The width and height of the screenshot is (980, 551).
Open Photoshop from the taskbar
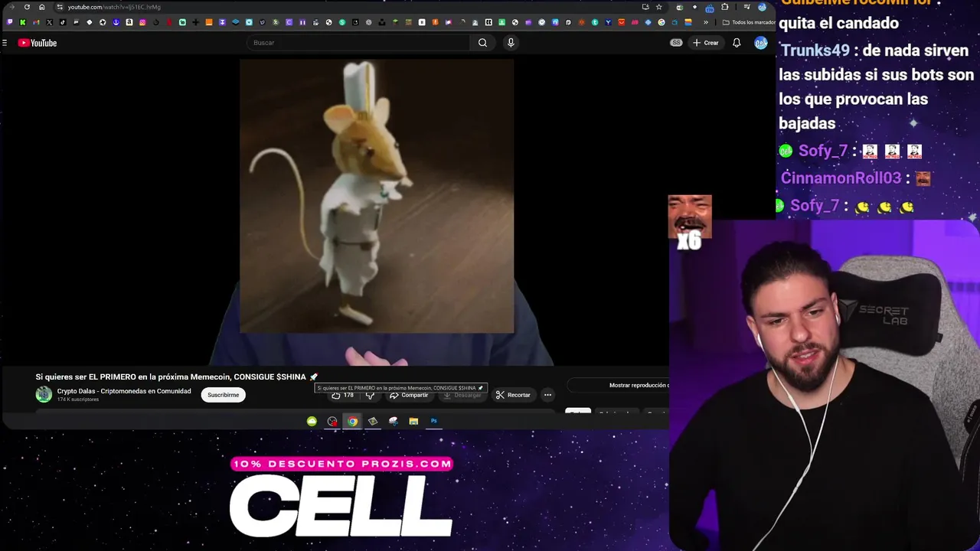(x=434, y=421)
